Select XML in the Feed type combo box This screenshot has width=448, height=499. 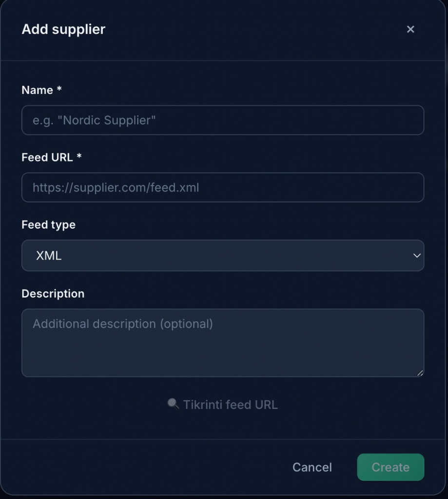(223, 255)
